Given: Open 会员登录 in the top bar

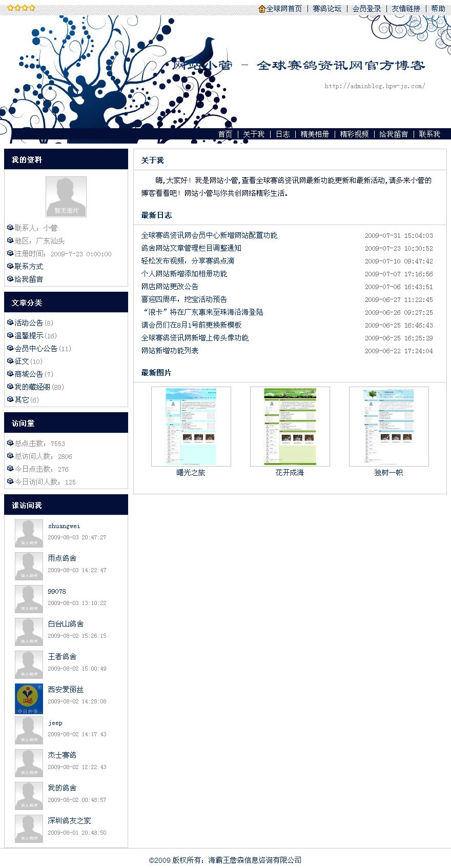Looking at the screenshot, I should tap(366, 9).
